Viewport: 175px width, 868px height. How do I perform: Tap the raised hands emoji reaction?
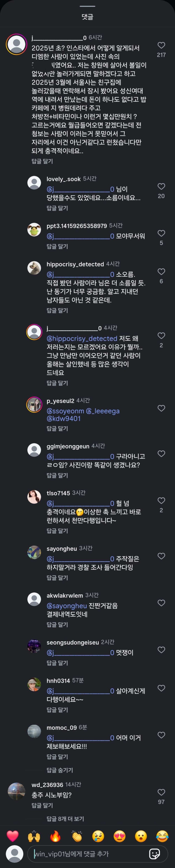point(34,836)
